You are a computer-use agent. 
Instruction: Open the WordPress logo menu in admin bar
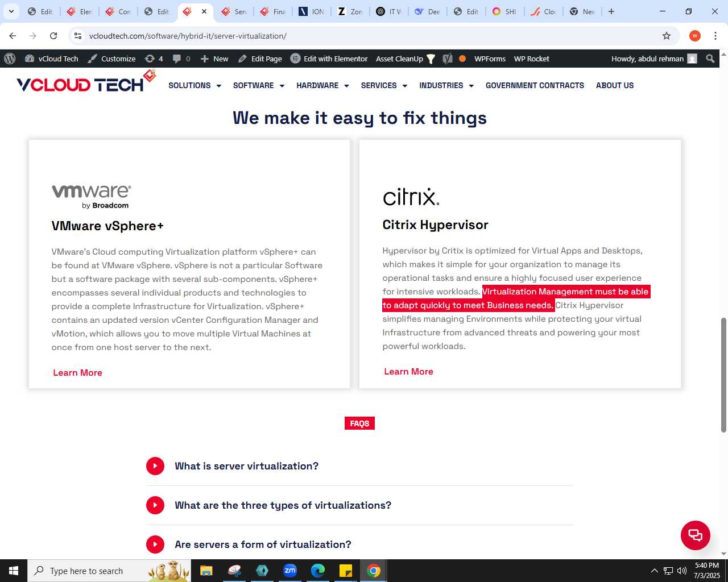pyautogui.click(x=10, y=59)
